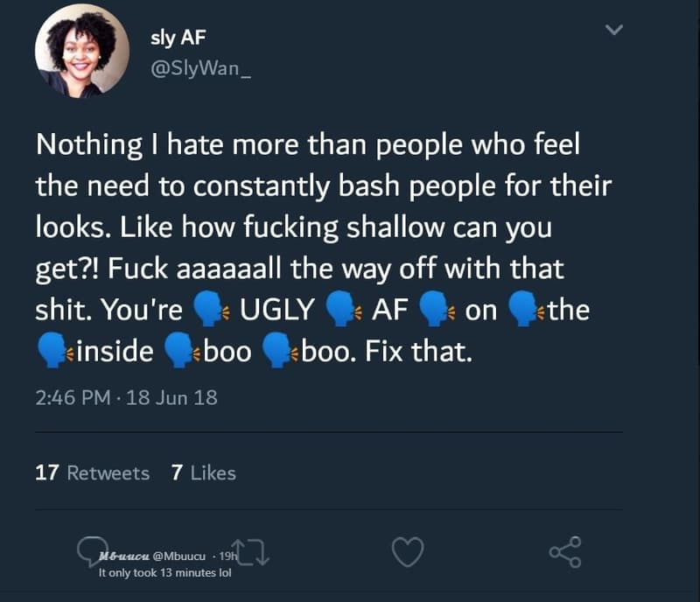Click the display name "sly AF"
700x602 pixels.
(x=177, y=37)
